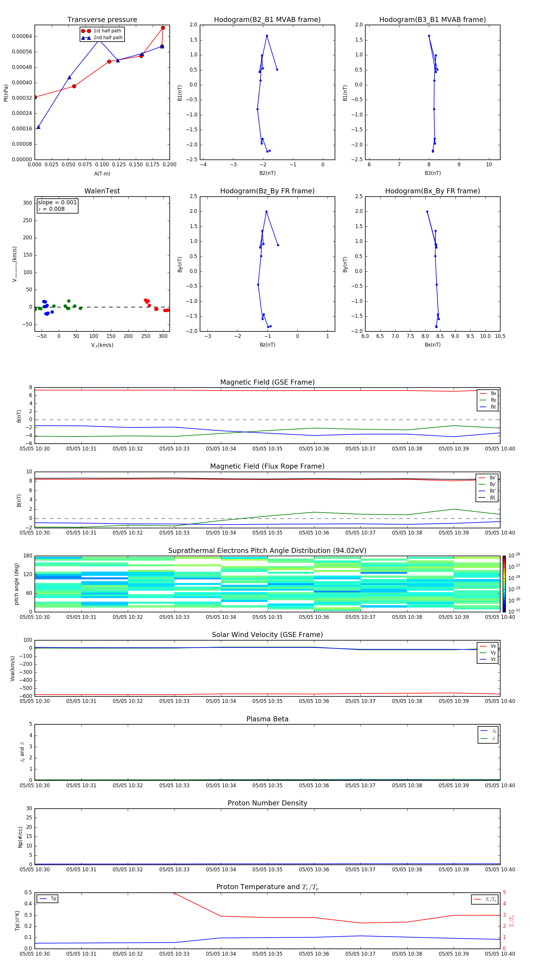This screenshot has height=980, width=535.
Task: Select Vx legend entry in solar wind panel
Action: pyautogui.click(x=488, y=646)
